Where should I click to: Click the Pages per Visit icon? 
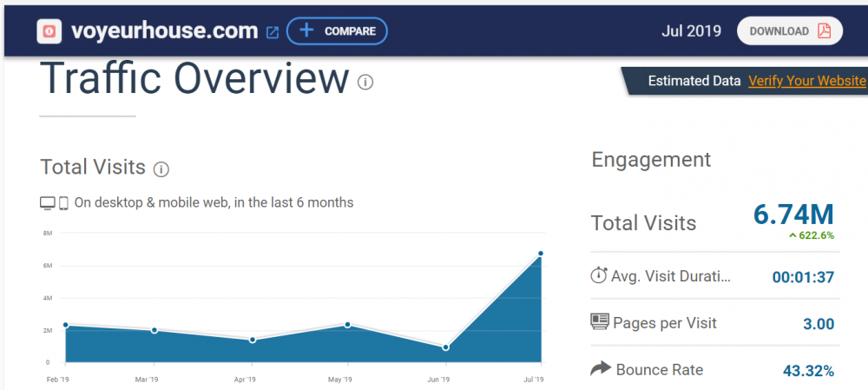600,322
